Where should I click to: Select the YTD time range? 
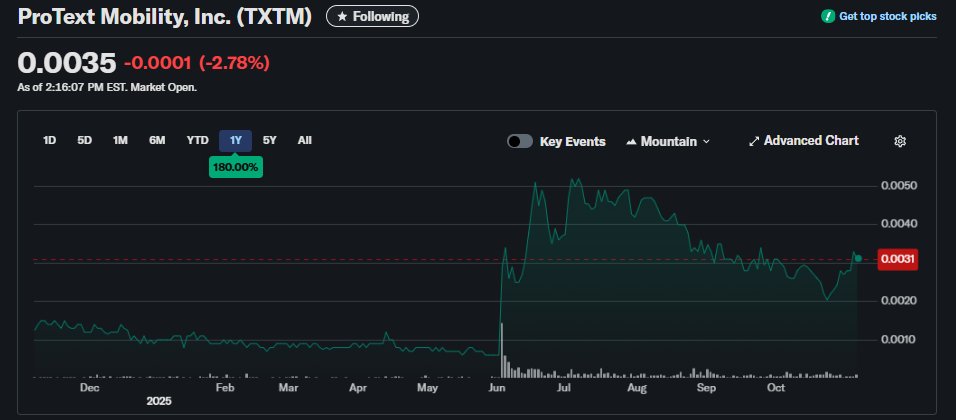(198, 141)
